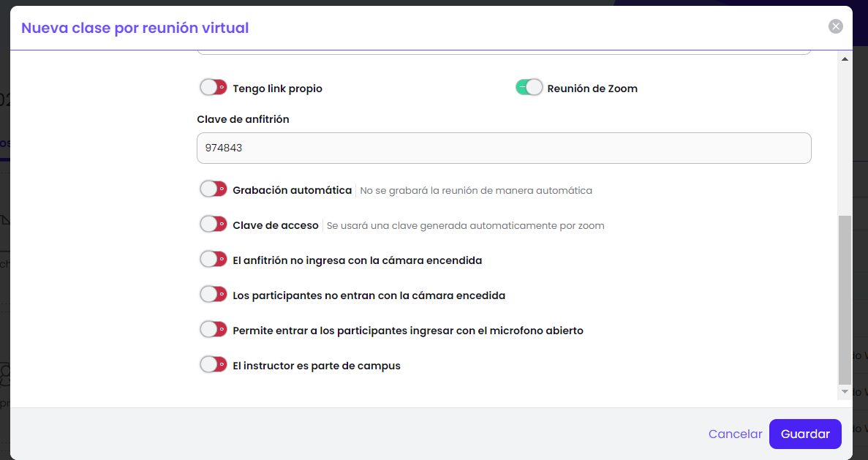
Task: Click the Clave de anfitrión field containing 974843
Action: [503, 148]
